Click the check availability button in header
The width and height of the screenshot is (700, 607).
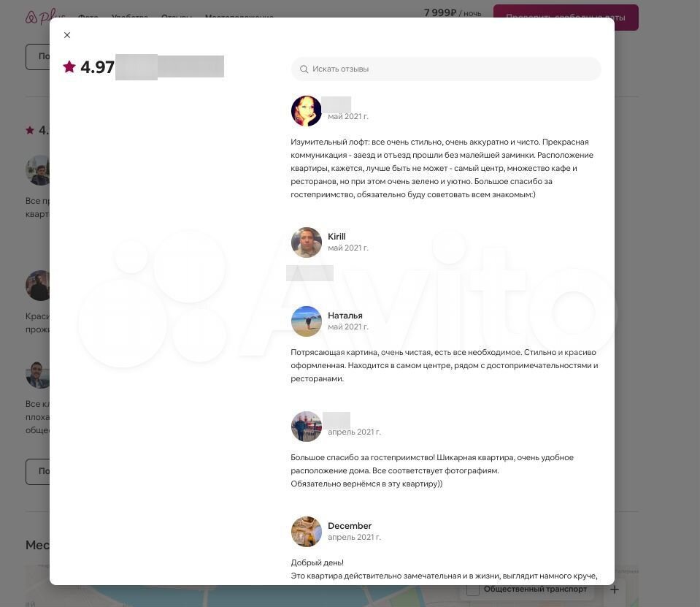coord(566,18)
